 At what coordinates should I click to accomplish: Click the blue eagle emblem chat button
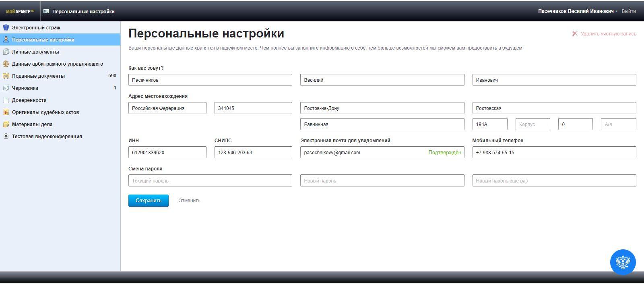tap(623, 262)
